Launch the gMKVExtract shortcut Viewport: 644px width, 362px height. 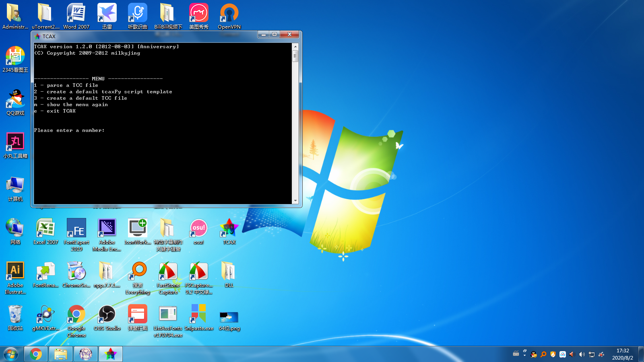click(45, 317)
